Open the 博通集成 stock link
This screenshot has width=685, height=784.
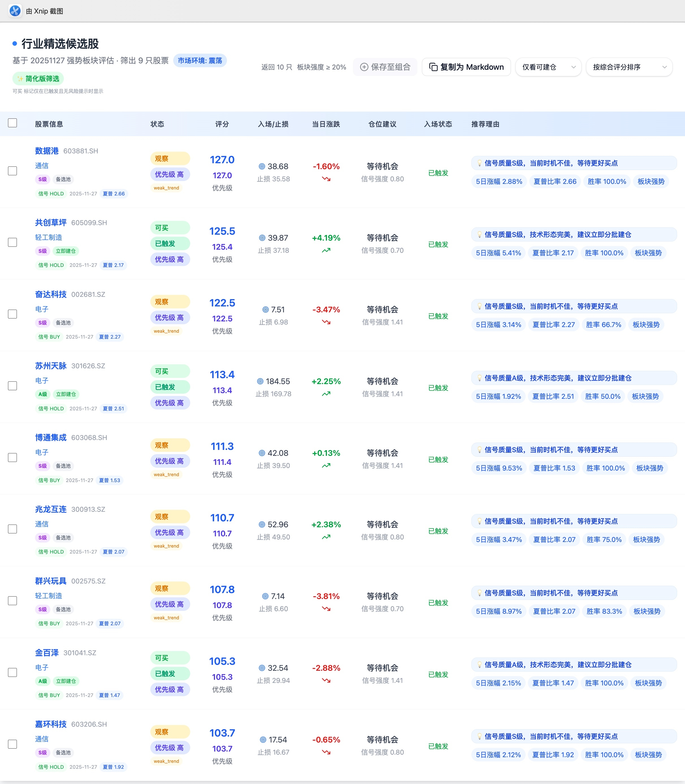coord(51,437)
